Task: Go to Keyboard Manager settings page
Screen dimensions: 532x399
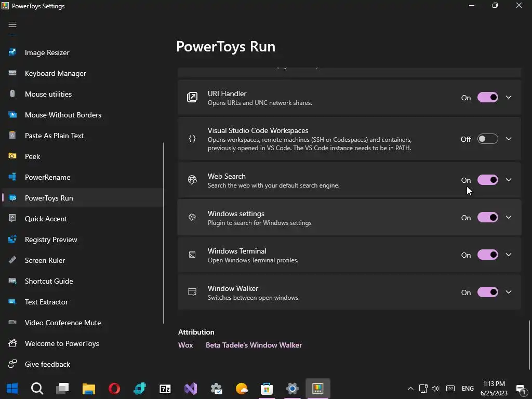Action: [83, 73]
